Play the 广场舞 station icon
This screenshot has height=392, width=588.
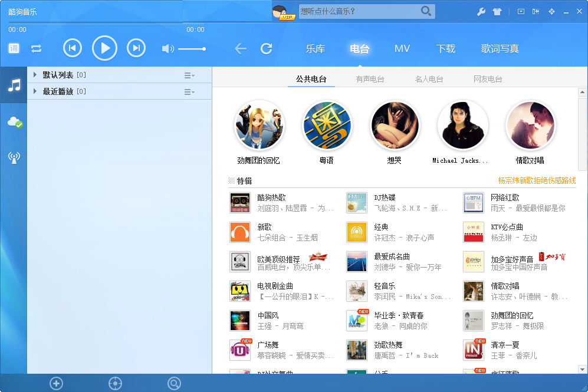pyautogui.click(x=240, y=350)
